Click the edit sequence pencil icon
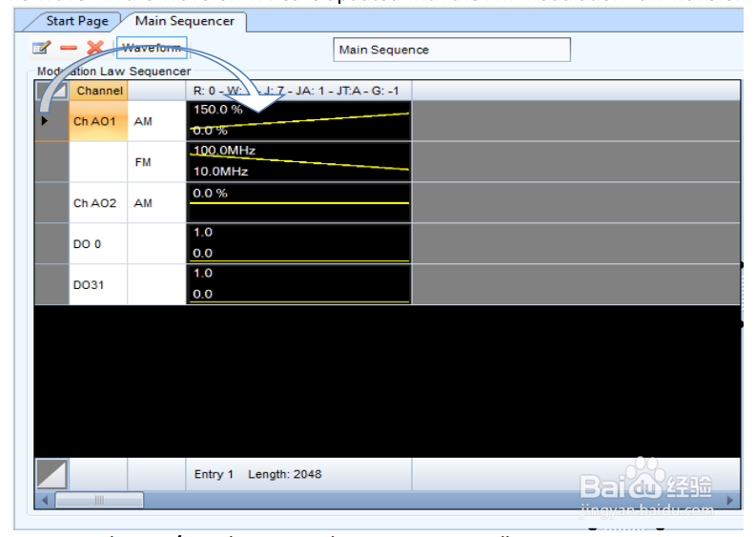Screen dimensions: 756x537 41,48
